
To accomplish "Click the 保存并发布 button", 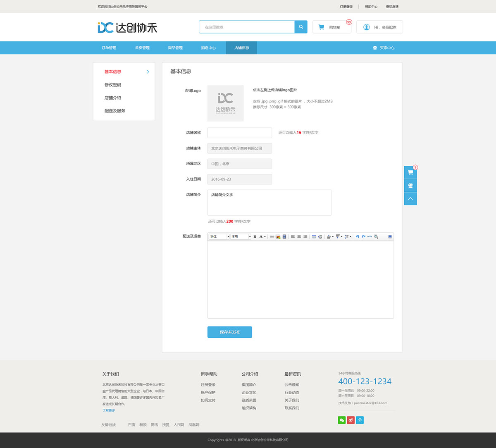I will 229,332.
